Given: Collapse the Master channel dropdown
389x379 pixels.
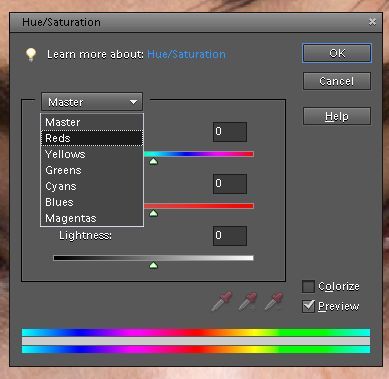Looking at the screenshot, I should tap(92, 102).
